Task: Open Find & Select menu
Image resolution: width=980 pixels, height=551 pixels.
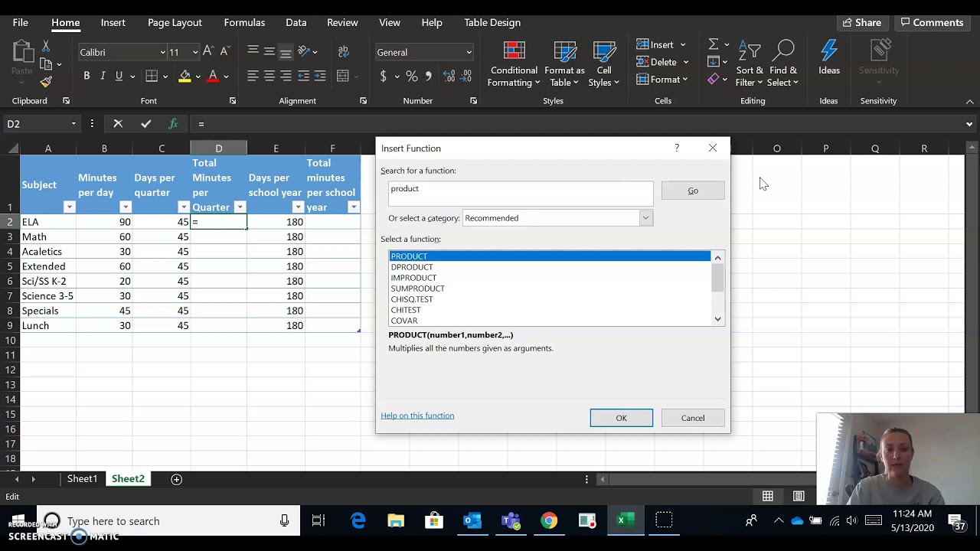Action: coord(783,64)
